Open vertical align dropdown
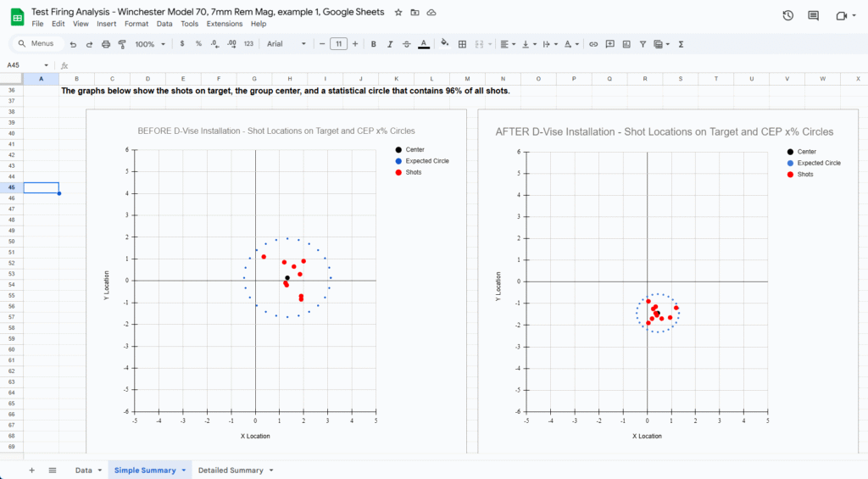This screenshot has width=868, height=479. (529, 44)
